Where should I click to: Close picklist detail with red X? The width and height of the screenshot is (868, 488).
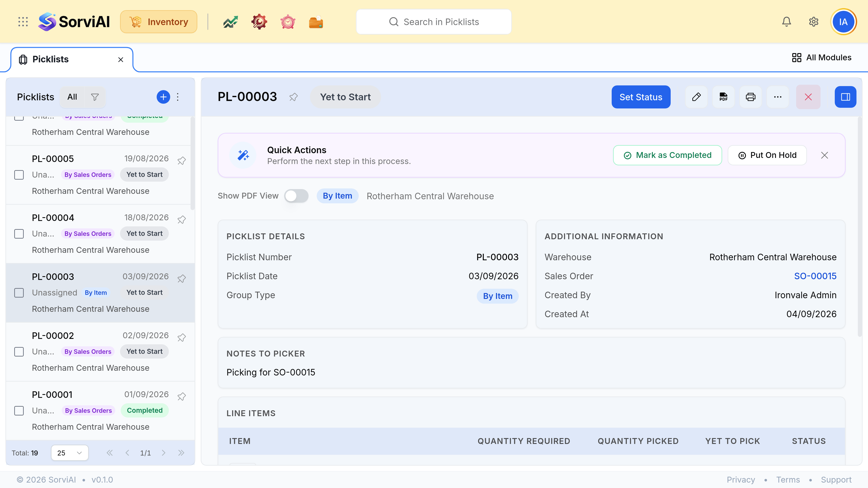(x=808, y=97)
